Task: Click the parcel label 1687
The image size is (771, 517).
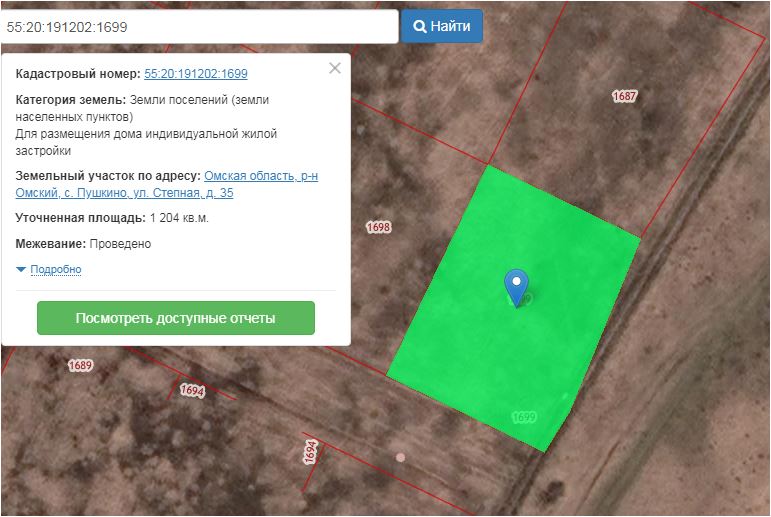Action: click(x=624, y=95)
